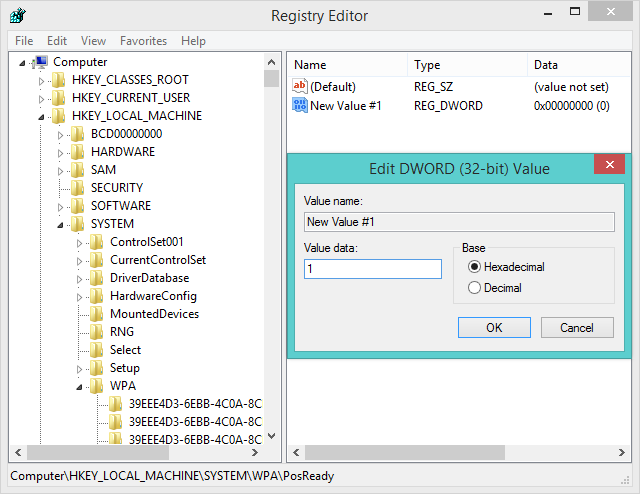Viewport: 640px width, 494px height.
Task: Click the Computer root icon in tree
Action: tap(42, 62)
